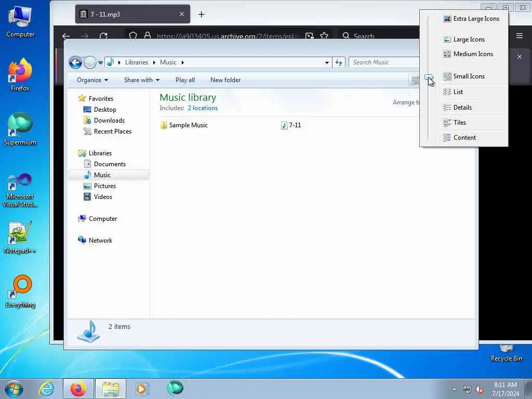Select Extra Large Icons view

click(x=471, y=19)
